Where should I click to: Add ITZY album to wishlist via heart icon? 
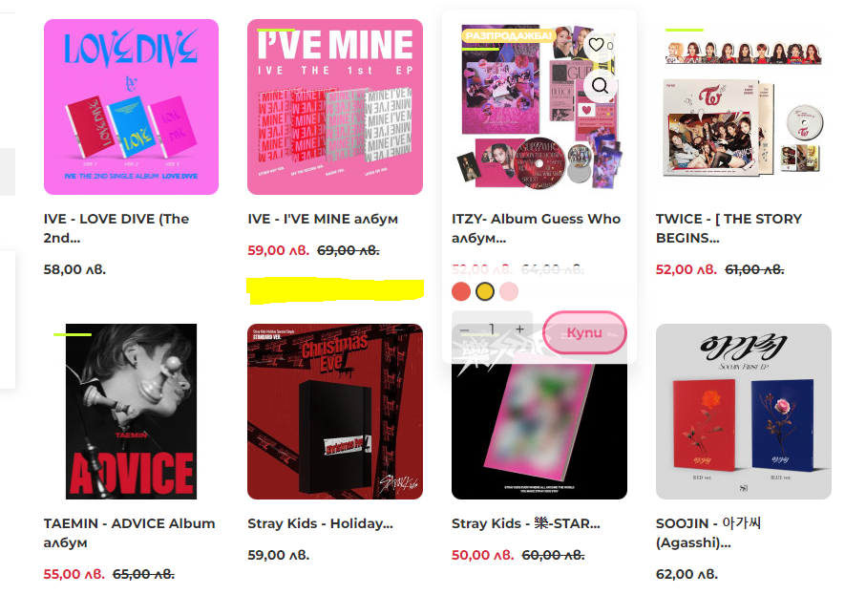pos(596,44)
